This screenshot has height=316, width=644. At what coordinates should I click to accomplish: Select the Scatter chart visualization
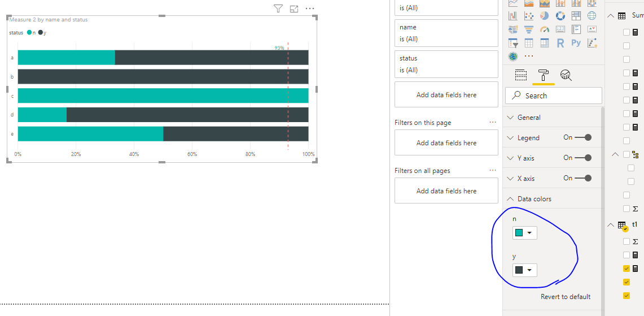(x=529, y=16)
